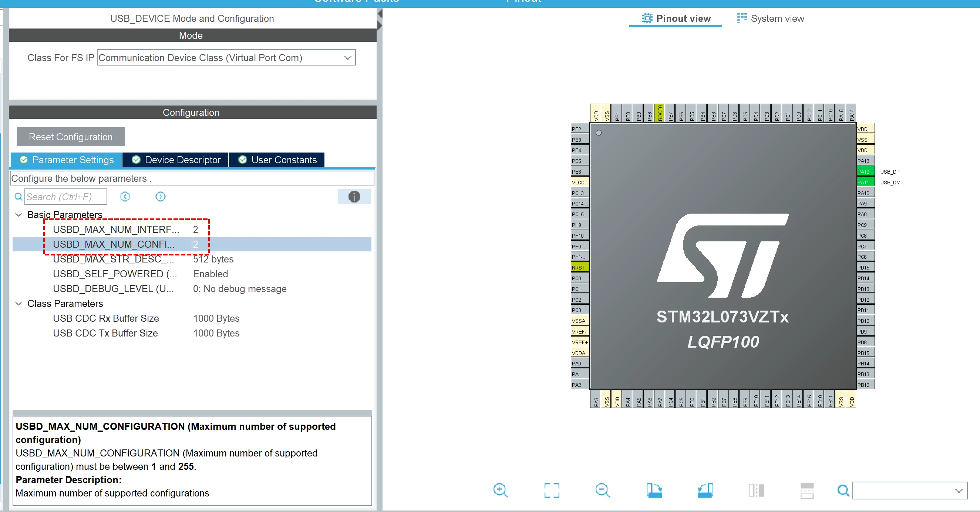
Task: Click the horizontal split view icon
Action: pyautogui.click(x=807, y=490)
